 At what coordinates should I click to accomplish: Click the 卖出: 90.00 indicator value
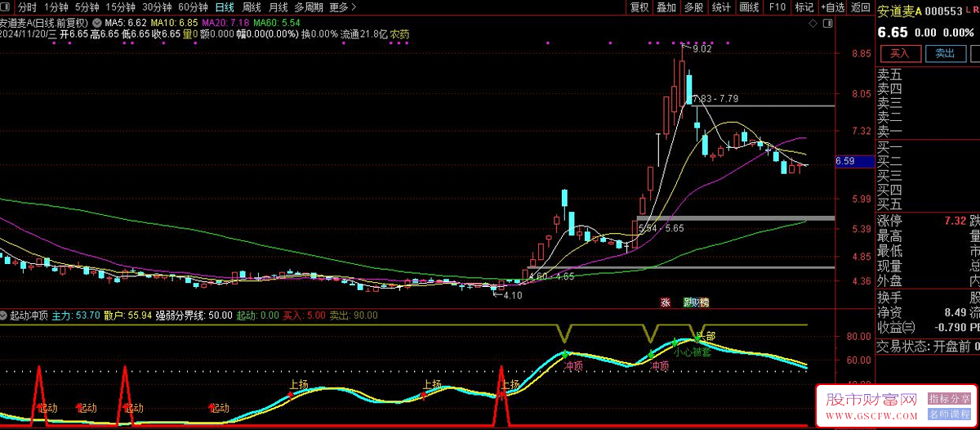(x=354, y=315)
